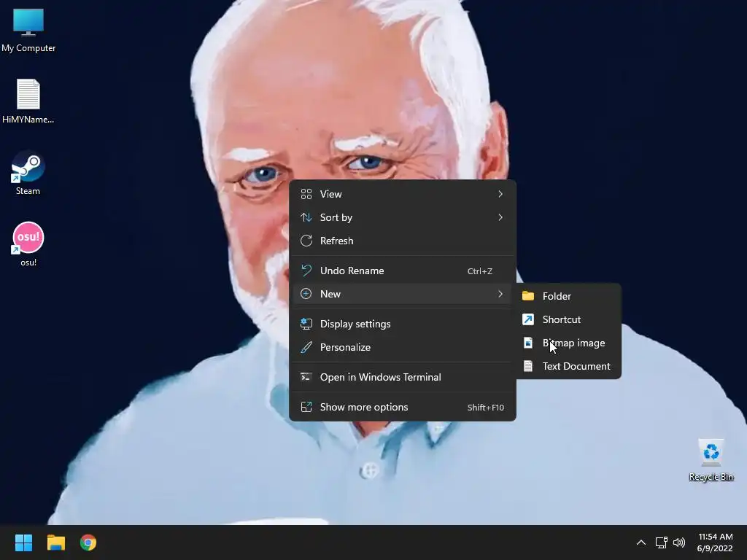
Task: Open the volume speaker tray icon
Action: (x=679, y=542)
